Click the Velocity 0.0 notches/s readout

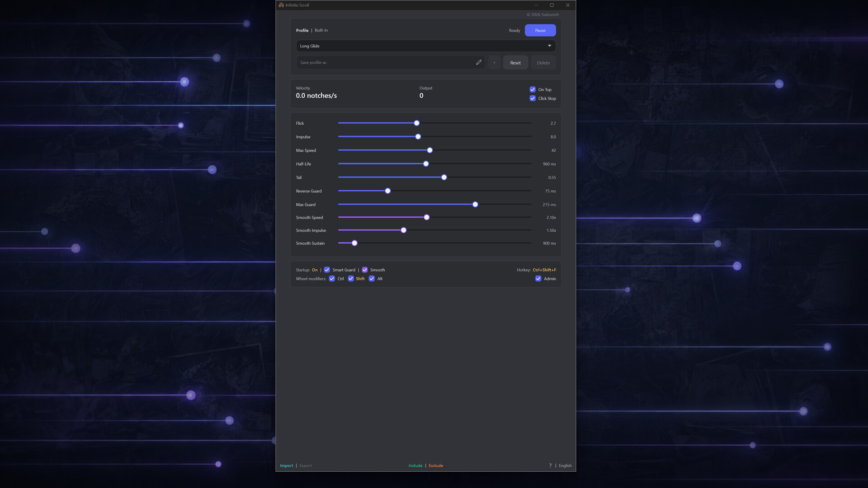click(316, 95)
